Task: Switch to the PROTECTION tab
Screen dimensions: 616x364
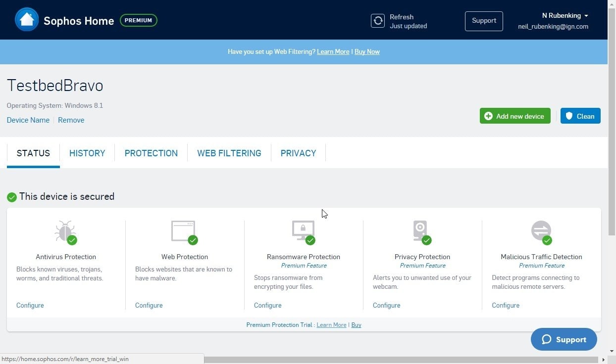Action: click(x=151, y=153)
